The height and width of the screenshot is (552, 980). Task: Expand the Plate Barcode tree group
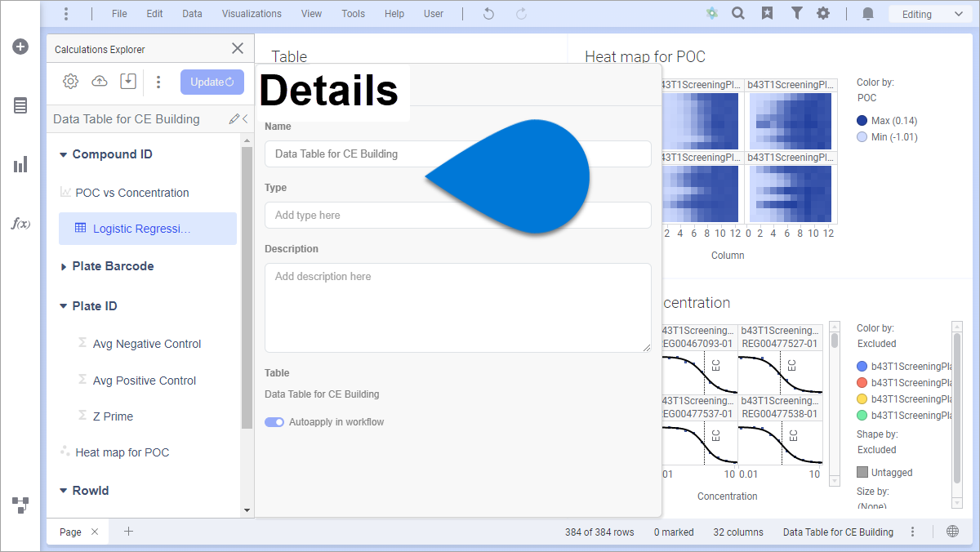64,267
